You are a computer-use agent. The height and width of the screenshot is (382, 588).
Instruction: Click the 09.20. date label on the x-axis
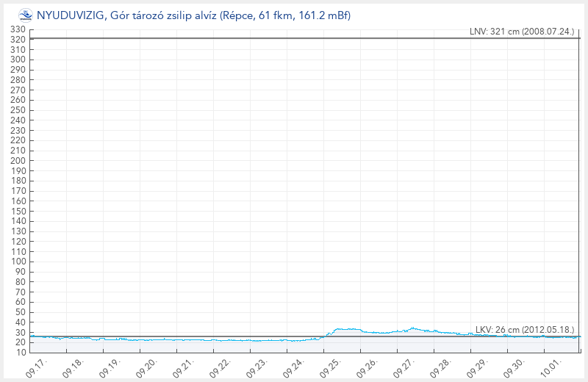146,367
